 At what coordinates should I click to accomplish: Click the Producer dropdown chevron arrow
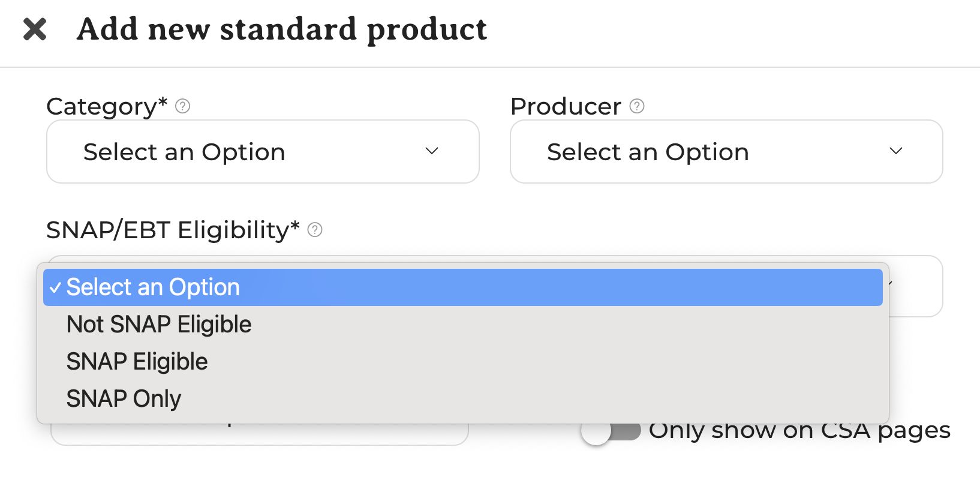click(895, 151)
